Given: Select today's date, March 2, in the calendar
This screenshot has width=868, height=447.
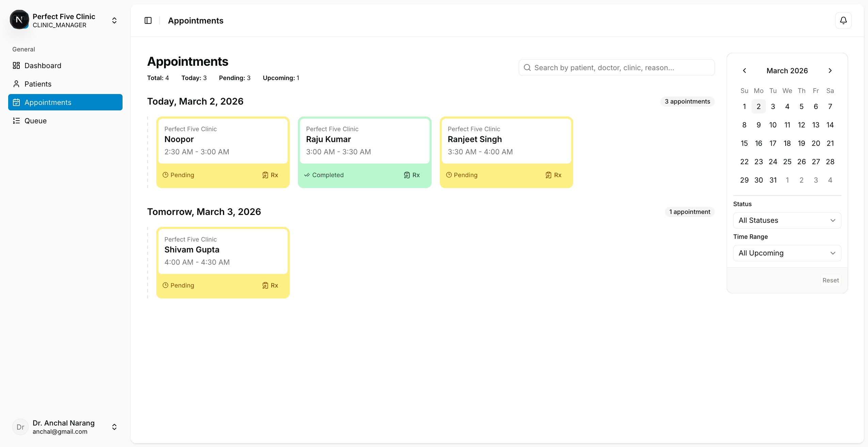Looking at the screenshot, I should [758, 106].
